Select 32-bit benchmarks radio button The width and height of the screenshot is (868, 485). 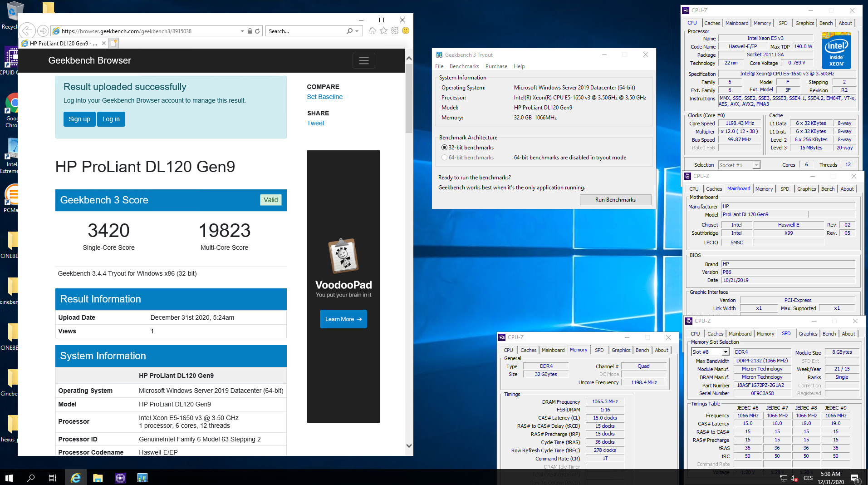point(444,148)
